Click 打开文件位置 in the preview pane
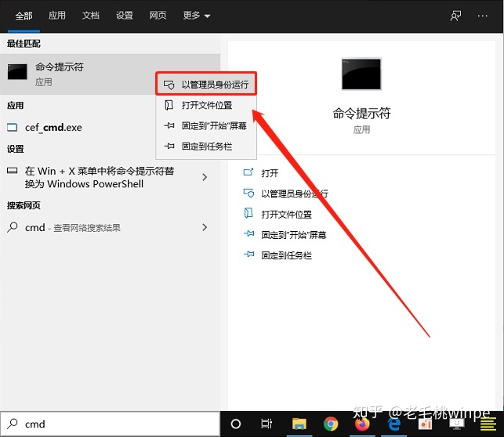The width and height of the screenshot is (504, 437). [286, 215]
